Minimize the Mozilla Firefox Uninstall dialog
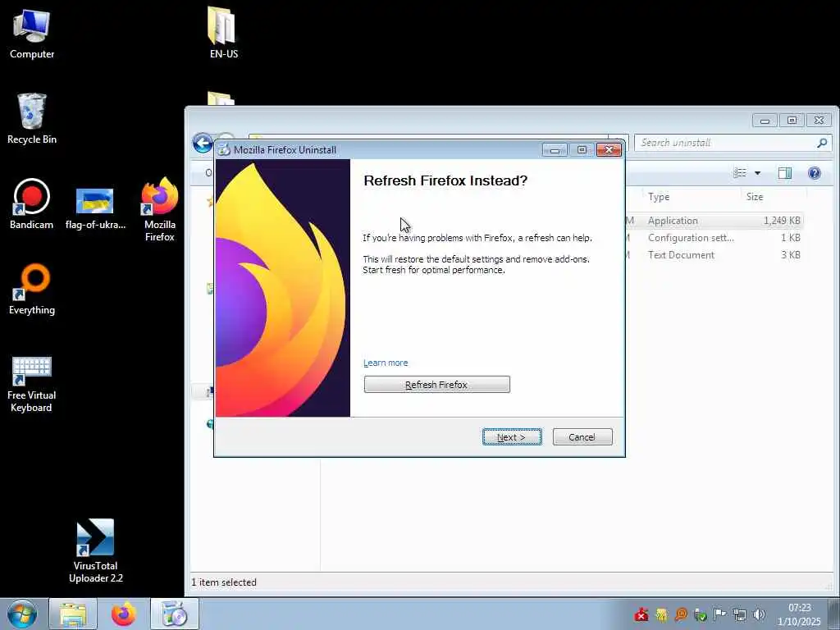 tap(555, 150)
